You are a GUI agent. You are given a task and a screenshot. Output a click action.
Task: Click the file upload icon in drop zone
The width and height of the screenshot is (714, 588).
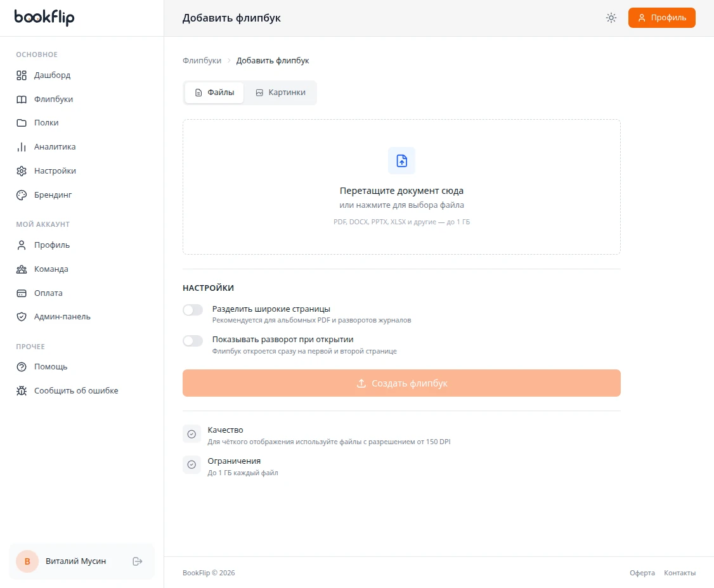tap(401, 161)
